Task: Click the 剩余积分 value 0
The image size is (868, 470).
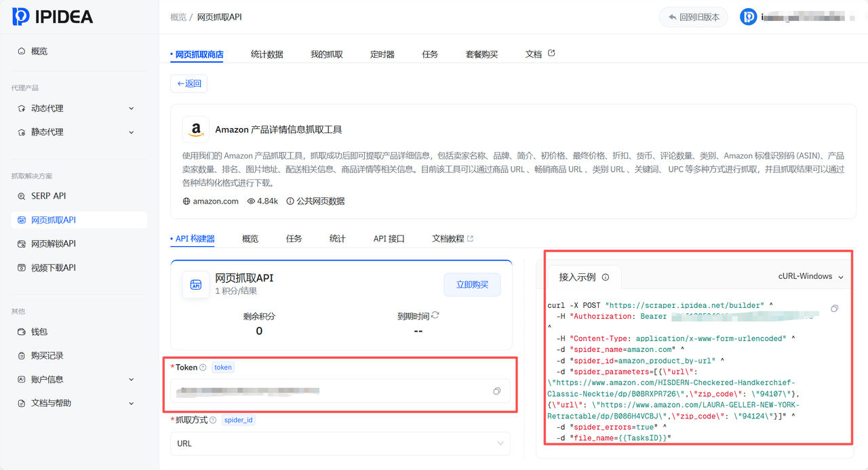Action: (x=259, y=331)
